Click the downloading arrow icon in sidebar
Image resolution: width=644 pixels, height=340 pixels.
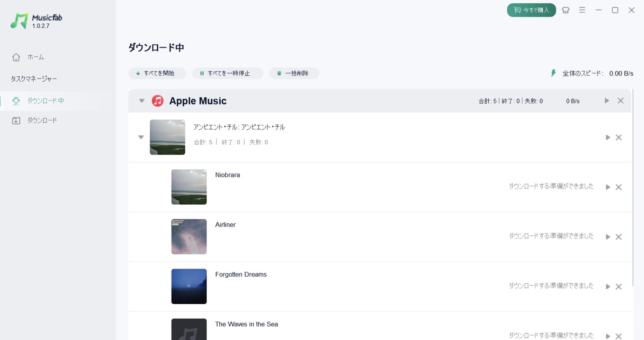pyautogui.click(x=16, y=101)
